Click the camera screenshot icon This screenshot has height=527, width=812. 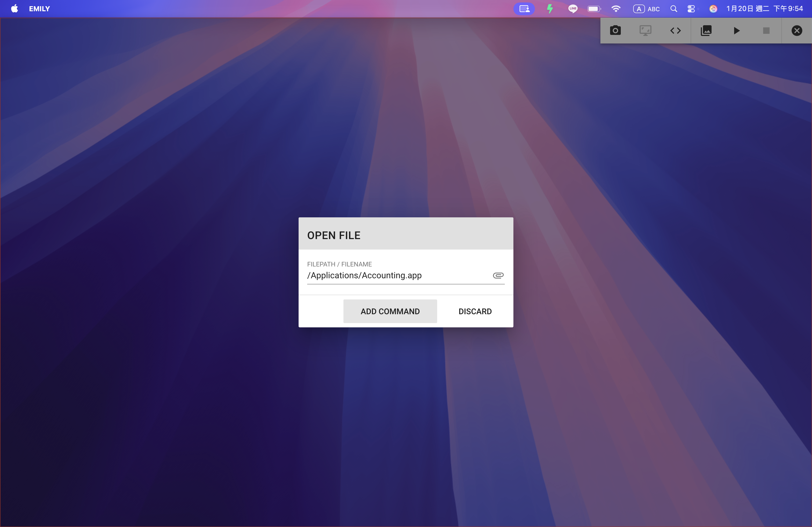coord(615,31)
